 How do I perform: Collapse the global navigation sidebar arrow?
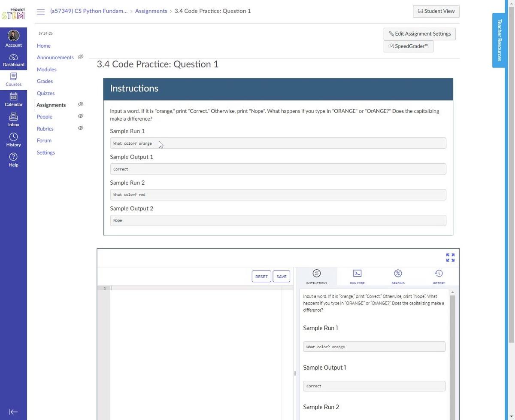(x=13, y=412)
